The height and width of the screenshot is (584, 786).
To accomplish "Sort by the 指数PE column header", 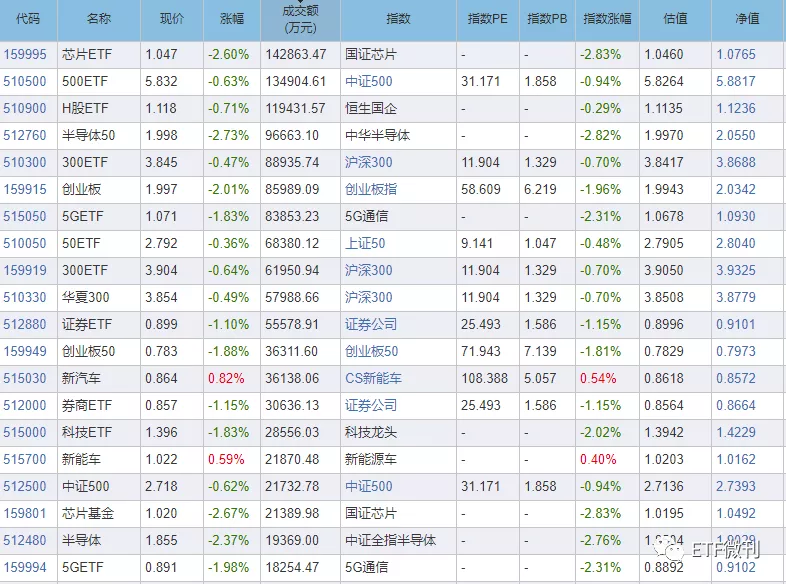I will pos(488,19).
